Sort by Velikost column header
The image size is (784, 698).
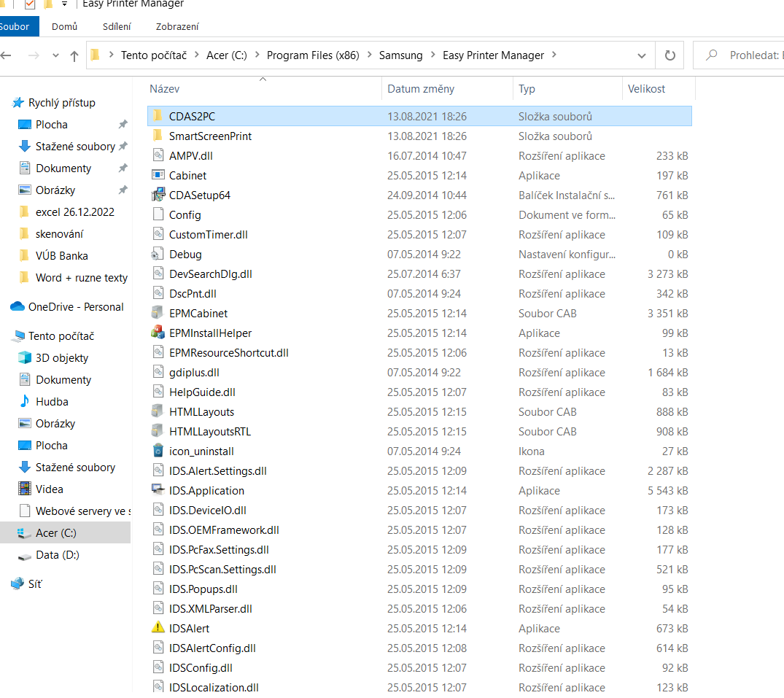pos(646,89)
